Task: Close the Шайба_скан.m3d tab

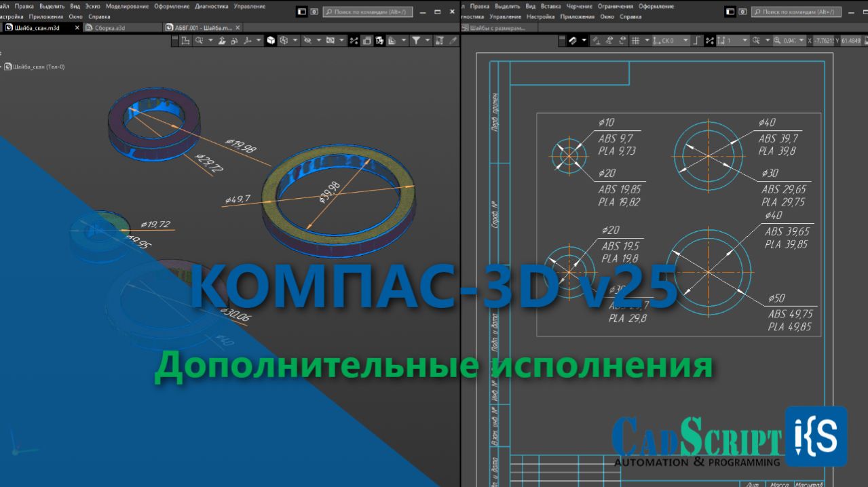Action: coord(77,28)
